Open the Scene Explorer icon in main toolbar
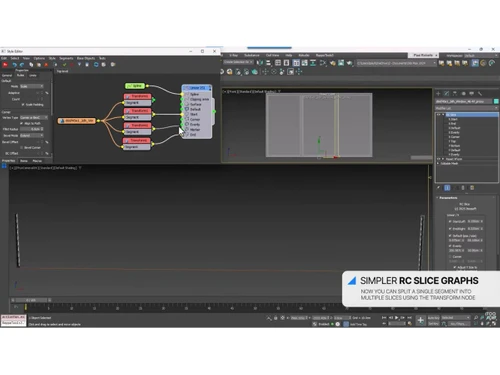The image size is (500, 375). pos(278,63)
